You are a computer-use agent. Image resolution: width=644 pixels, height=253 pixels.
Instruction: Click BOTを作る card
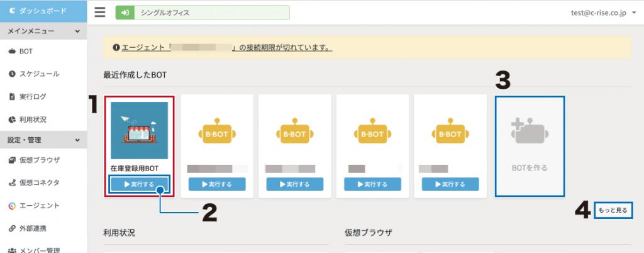point(530,146)
